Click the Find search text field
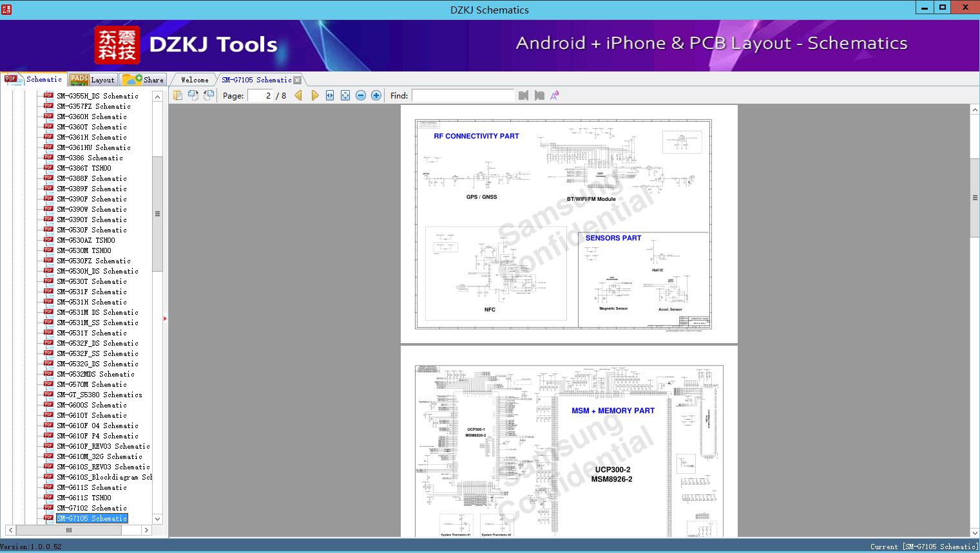 tap(463, 95)
